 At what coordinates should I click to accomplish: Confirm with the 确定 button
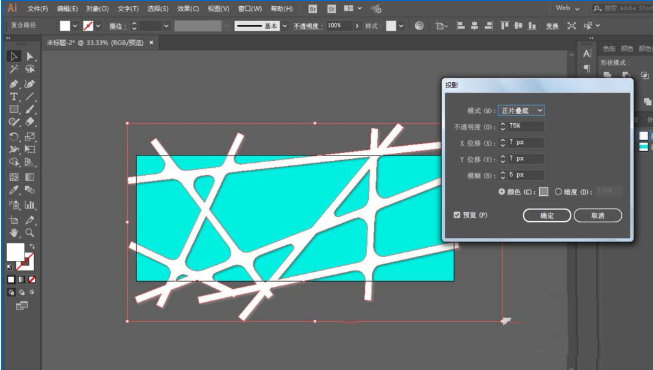click(547, 215)
